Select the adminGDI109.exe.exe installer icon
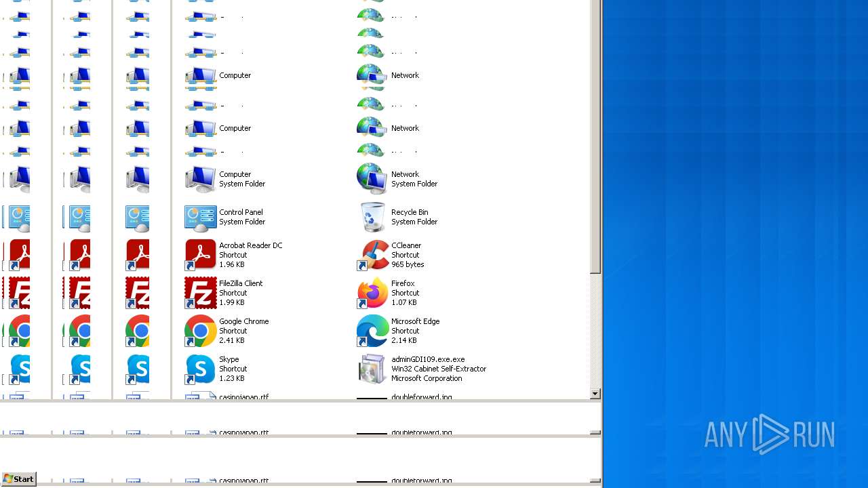 tap(372, 369)
